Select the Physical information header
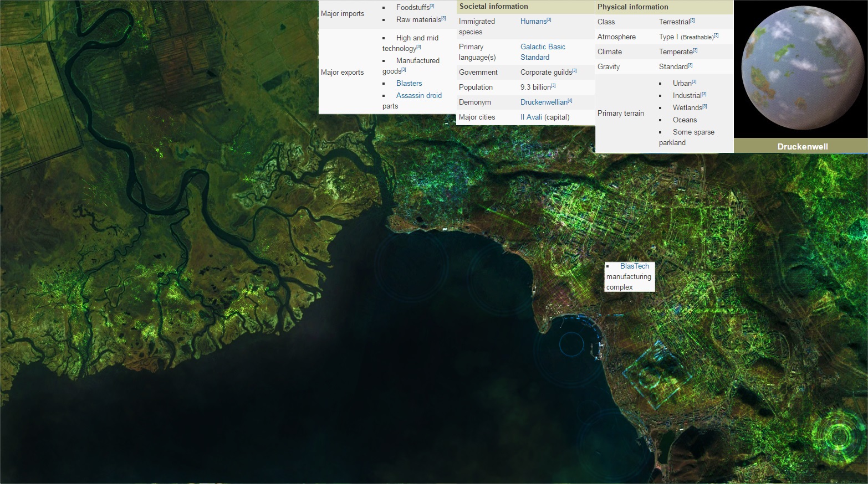 point(632,7)
